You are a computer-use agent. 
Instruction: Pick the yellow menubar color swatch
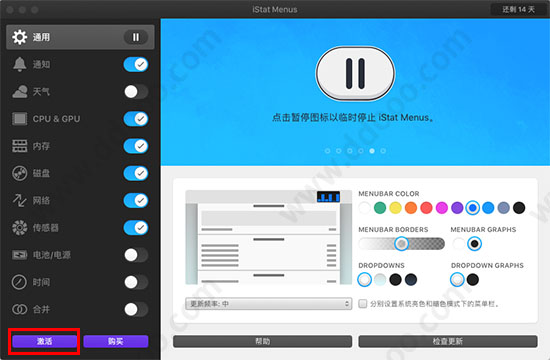click(395, 208)
